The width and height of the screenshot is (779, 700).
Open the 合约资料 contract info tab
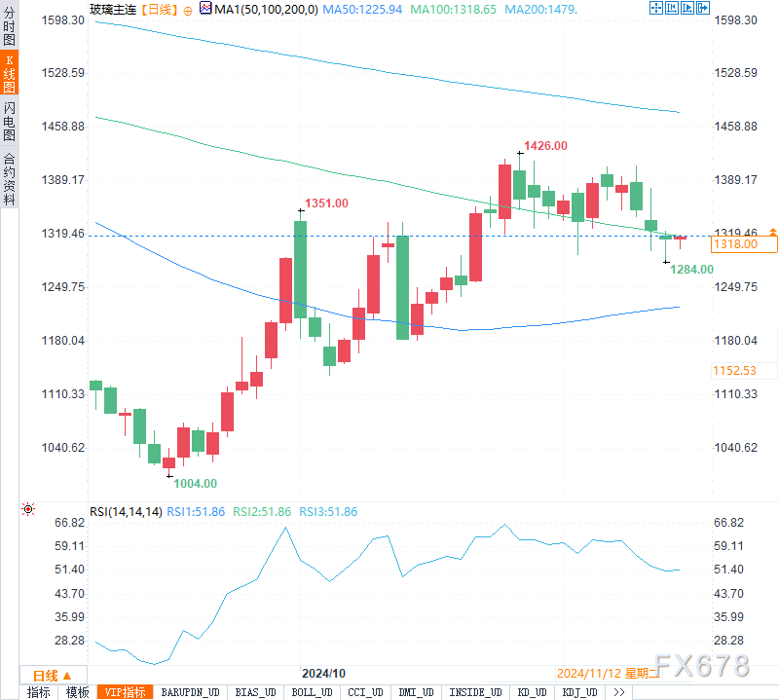click(x=9, y=178)
